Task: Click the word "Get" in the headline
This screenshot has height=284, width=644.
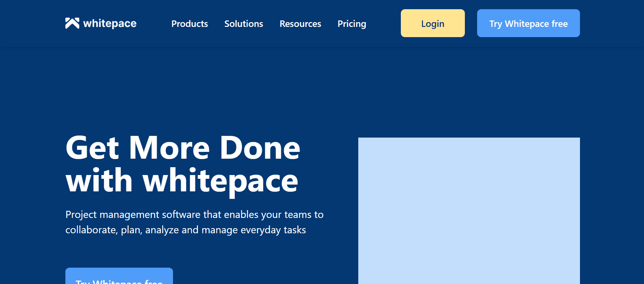Action: pyautogui.click(x=92, y=148)
